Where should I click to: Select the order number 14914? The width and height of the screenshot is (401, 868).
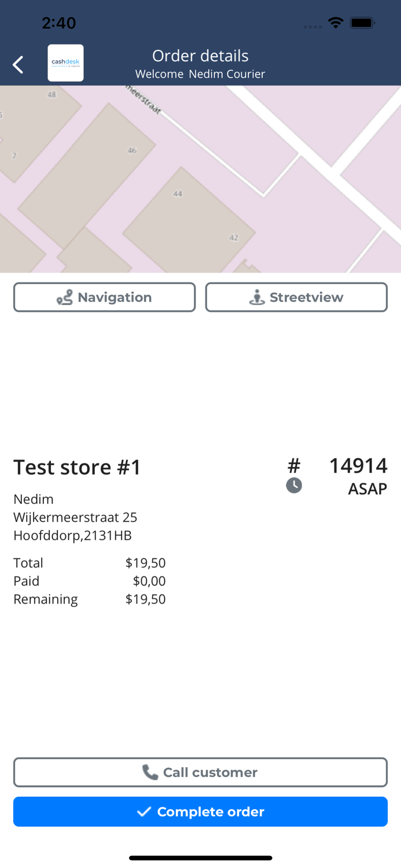(x=358, y=465)
